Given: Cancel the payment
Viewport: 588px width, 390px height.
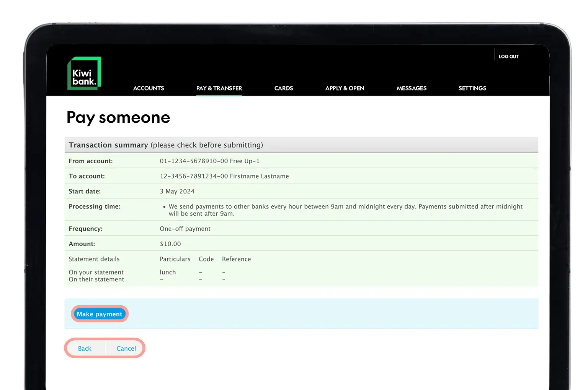Looking at the screenshot, I should [126, 348].
